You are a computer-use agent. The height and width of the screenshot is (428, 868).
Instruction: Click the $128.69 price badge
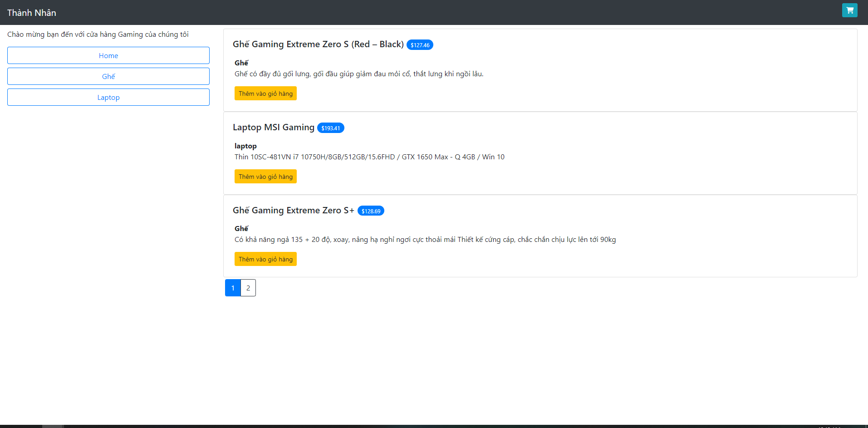[x=371, y=211]
